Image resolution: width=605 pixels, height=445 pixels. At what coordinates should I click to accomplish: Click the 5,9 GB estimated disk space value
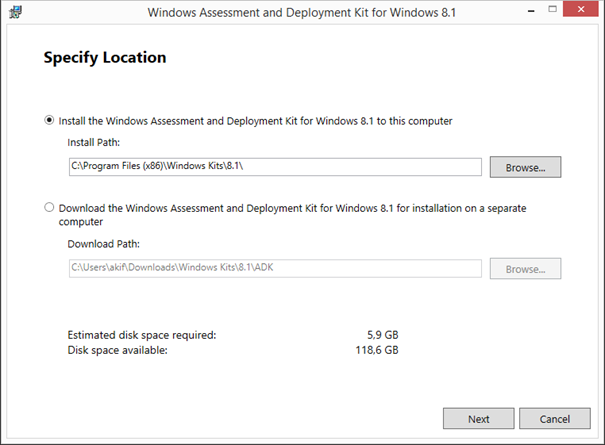382,335
